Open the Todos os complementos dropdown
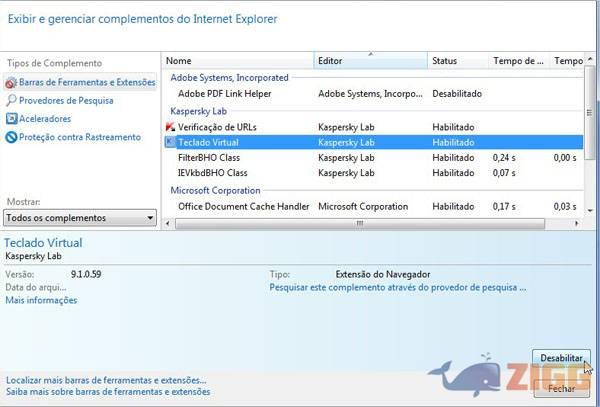 (80, 218)
